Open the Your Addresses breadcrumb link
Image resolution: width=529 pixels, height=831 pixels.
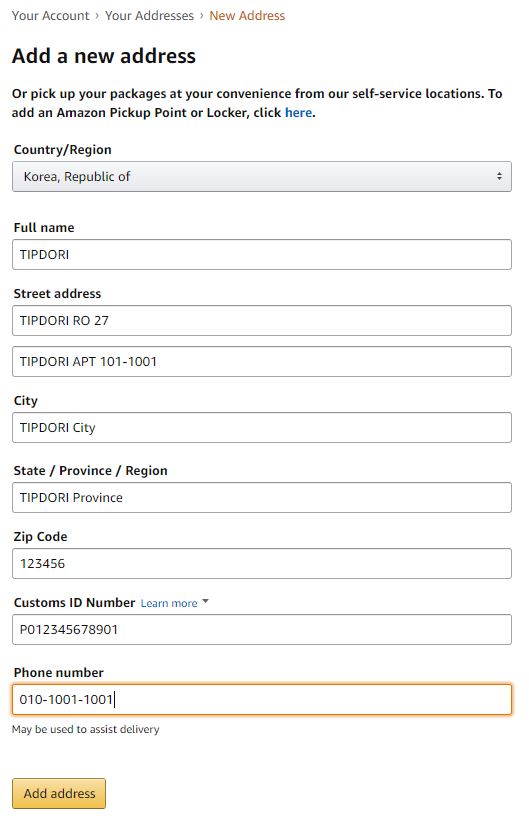click(x=149, y=16)
